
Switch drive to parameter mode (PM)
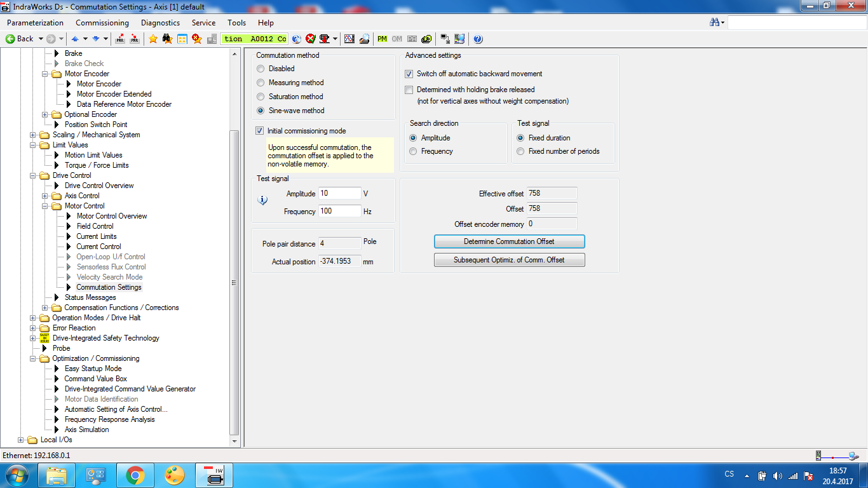[382, 39]
